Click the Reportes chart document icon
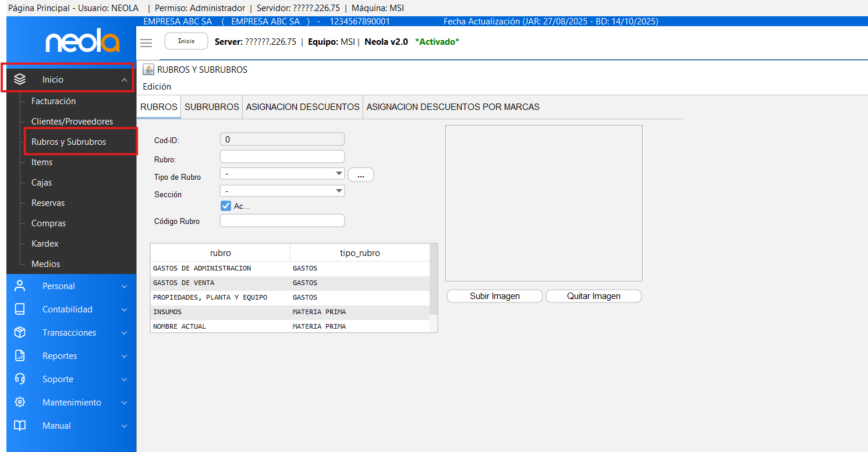Viewport: 868px width, 452px height. pos(20,355)
